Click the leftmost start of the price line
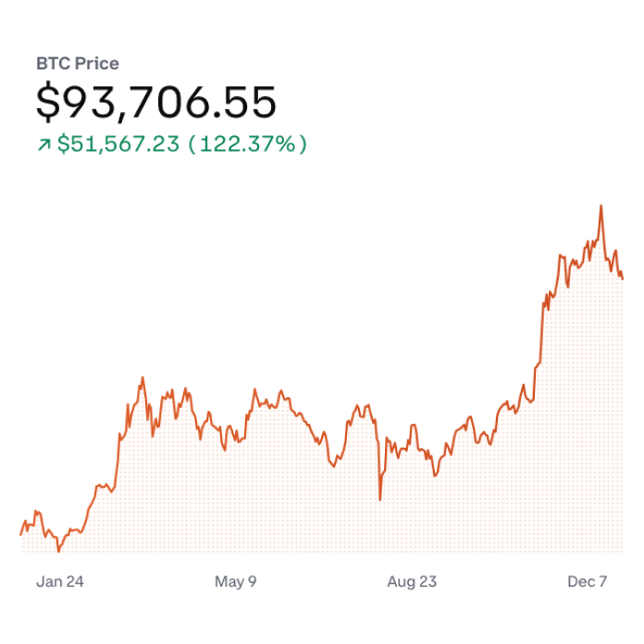Viewport: 644px width, 644px height. tap(20, 534)
